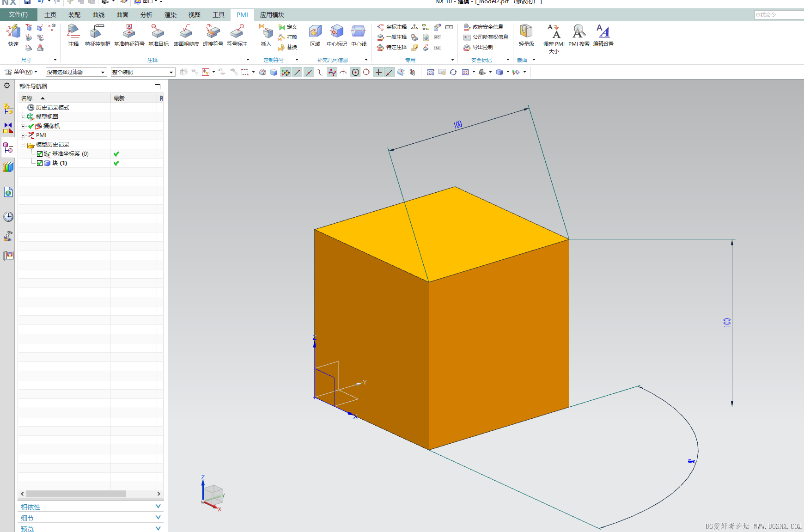Switch to the 应用模块 application tab
The height and width of the screenshot is (532, 804).
click(x=272, y=15)
